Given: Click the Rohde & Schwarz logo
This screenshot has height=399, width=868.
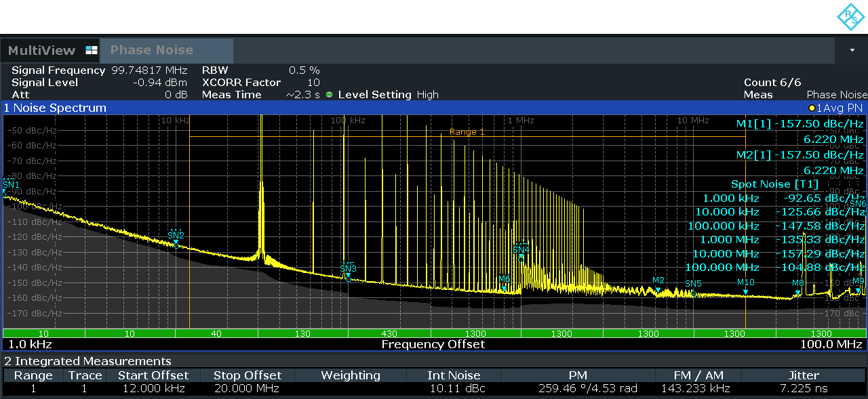Looking at the screenshot, I should coord(850,16).
